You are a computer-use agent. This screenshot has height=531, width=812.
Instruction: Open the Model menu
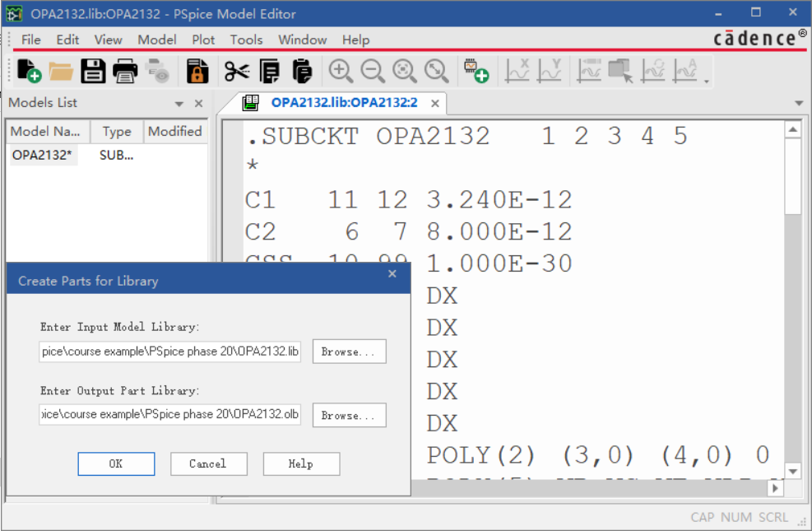tap(157, 40)
